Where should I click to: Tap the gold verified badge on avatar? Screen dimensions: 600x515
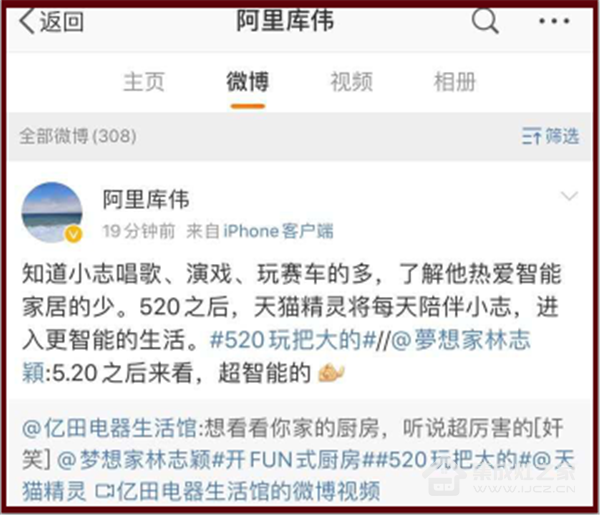pyautogui.click(x=73, y=234)
